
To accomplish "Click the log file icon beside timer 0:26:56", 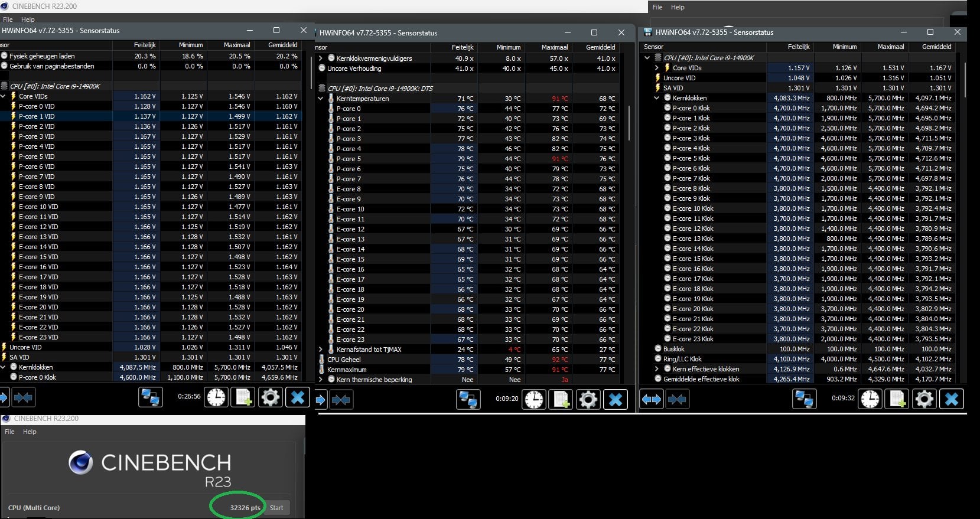I will pos(243,397).
